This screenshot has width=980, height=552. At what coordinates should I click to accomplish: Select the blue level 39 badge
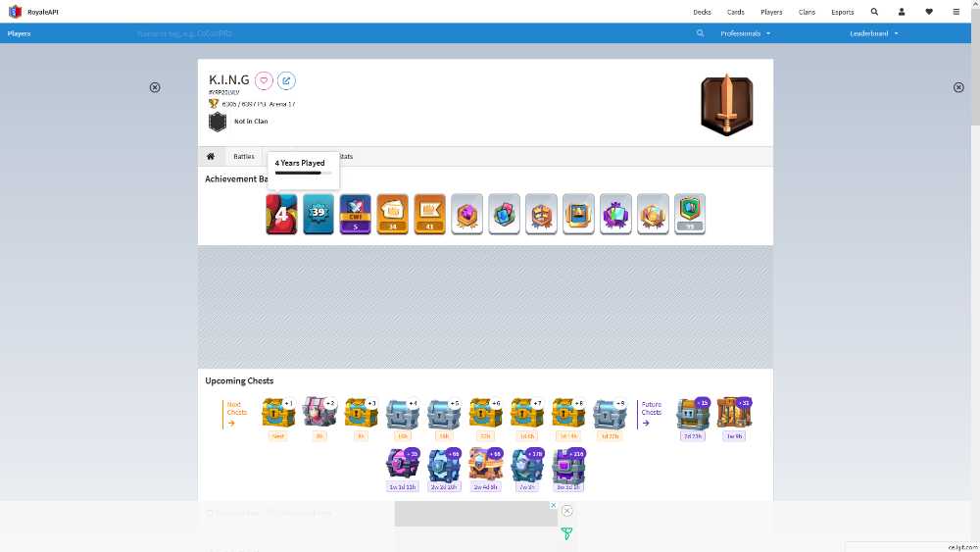point(318,215)
